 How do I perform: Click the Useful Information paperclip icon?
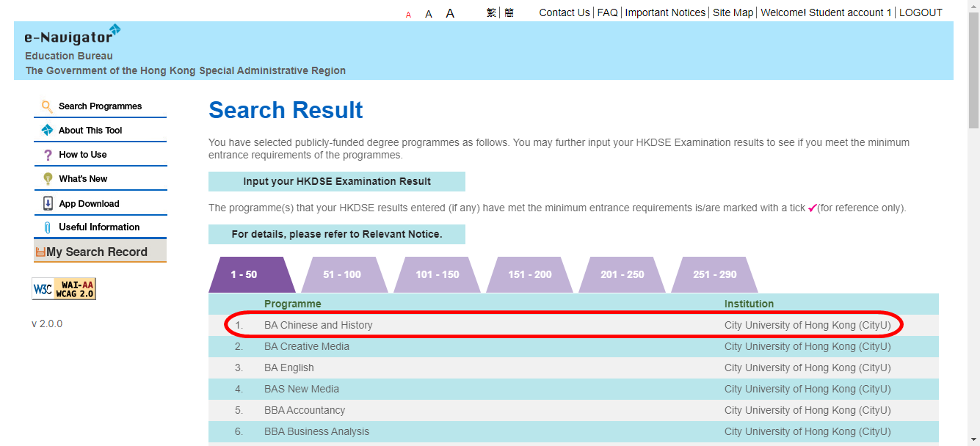pos(48,227)
